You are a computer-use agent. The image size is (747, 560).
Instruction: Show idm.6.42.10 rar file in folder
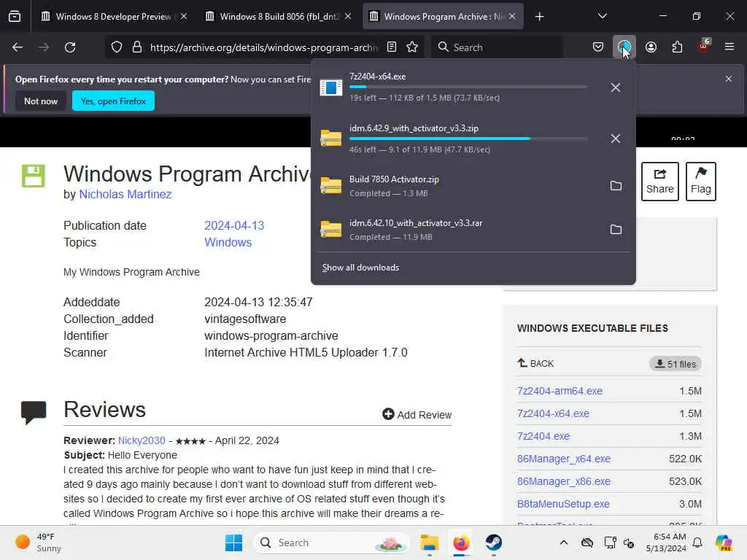pyautogui.click(x=616, y=230)
